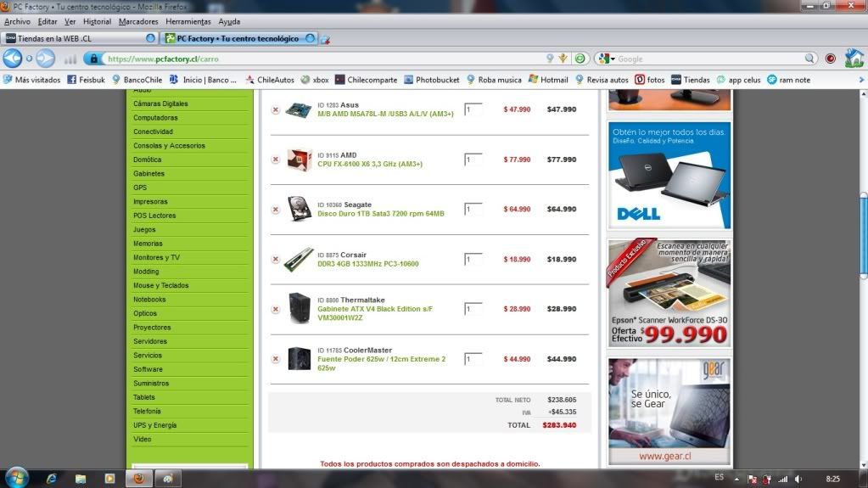
Task: Click Epson Scanner WorkForce DS-30 ad
Action: click(669, 293)
